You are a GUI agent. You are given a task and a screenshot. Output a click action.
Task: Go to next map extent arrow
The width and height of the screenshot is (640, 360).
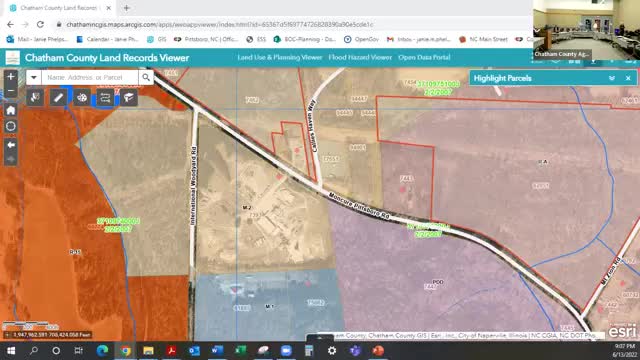11,159
